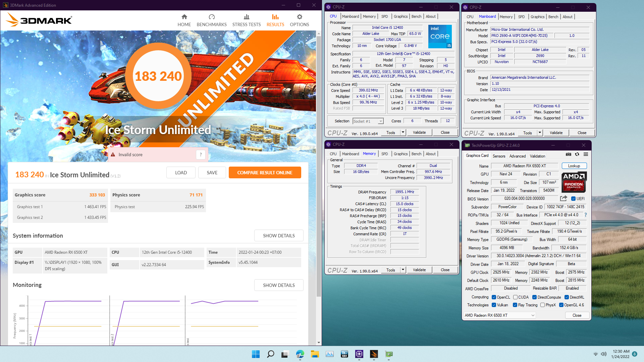Click the Intel Core i5 logo in CPU-Z

click(440, 37)
